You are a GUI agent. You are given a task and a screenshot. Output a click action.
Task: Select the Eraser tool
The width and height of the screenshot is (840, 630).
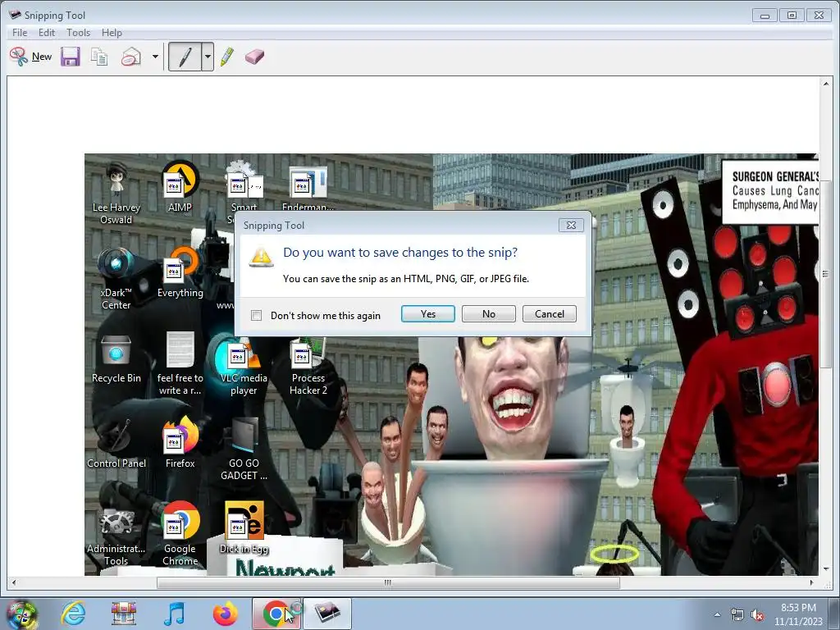pos(254,57)
